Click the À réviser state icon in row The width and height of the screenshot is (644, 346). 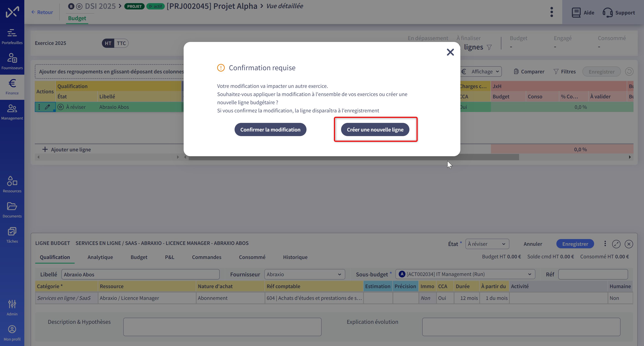click(x=61, y=107)
